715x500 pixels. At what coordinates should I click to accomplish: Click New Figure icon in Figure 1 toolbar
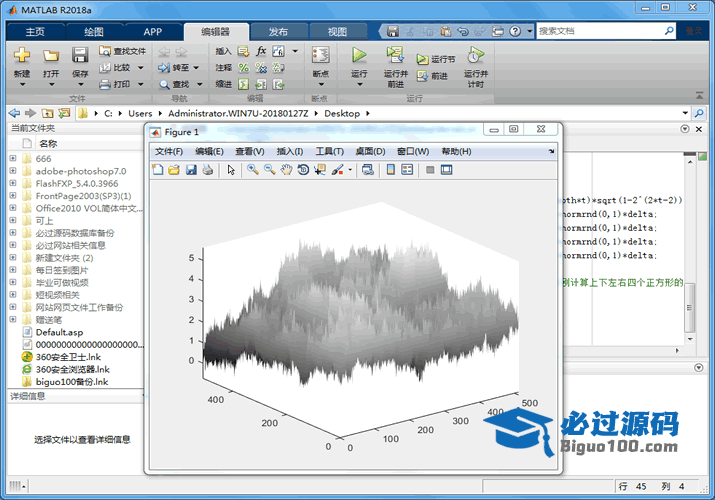(158, 170)
